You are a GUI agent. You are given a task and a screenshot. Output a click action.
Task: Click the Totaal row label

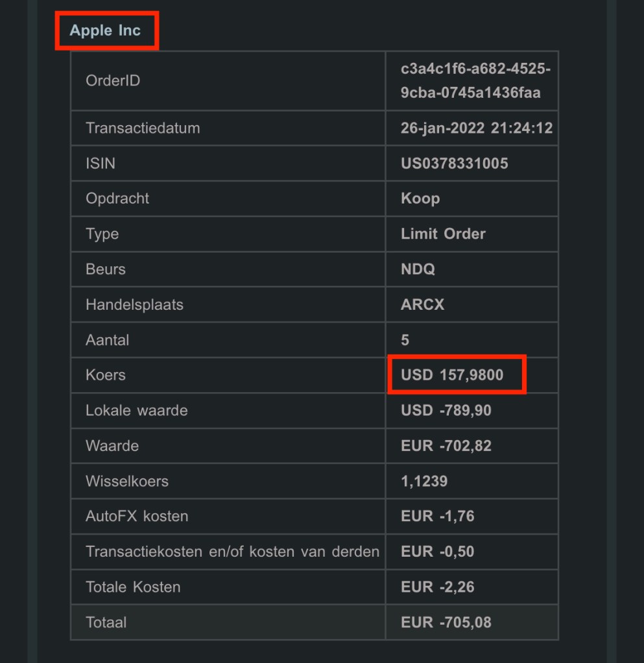(x=106, y=623)
